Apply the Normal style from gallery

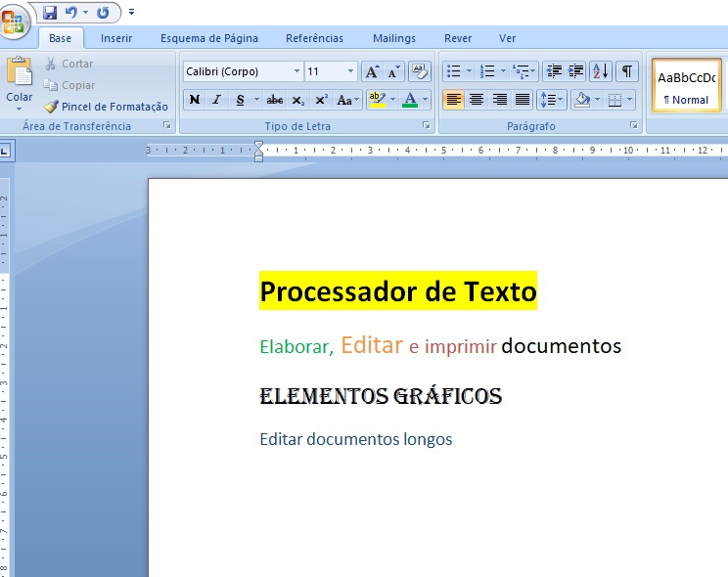[686, 86]
